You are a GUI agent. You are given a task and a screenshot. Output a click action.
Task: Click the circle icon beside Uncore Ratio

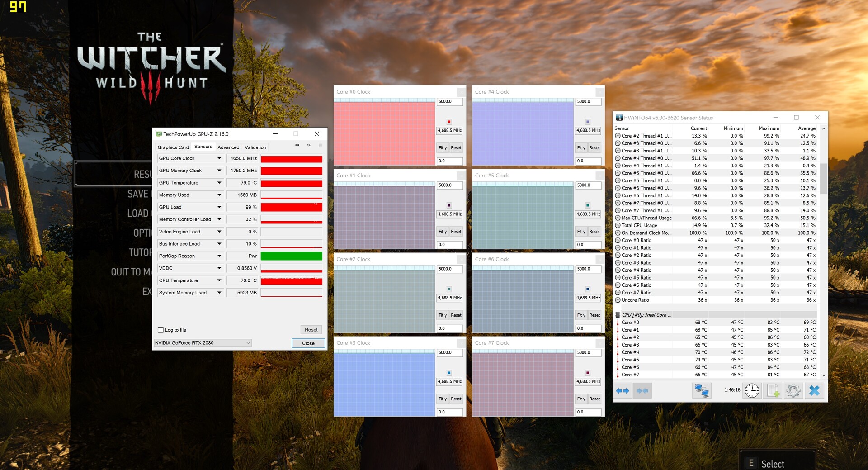coord(618,300)
